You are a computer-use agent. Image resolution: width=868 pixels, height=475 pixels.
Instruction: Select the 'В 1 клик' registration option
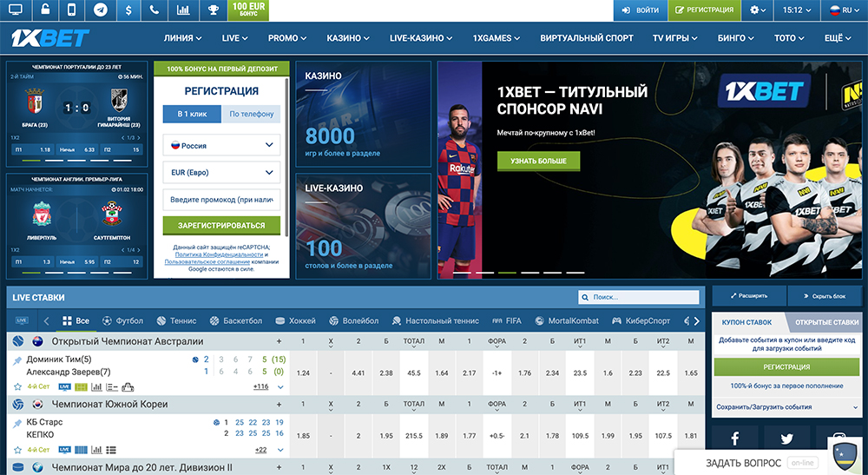tap(191, 114)
